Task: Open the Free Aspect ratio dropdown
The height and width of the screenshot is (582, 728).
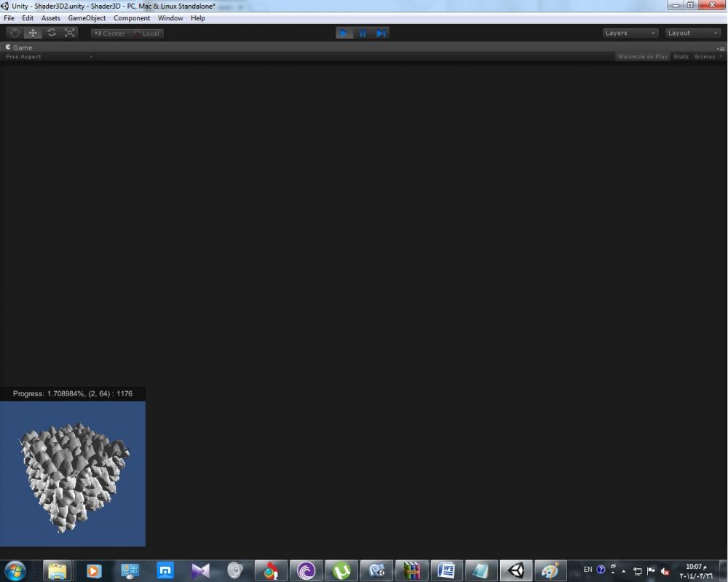Action: [x=49, y=57]
